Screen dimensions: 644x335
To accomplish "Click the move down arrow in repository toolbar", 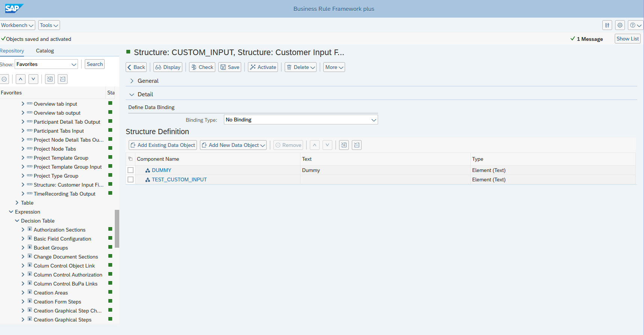I will pos(33,79).
